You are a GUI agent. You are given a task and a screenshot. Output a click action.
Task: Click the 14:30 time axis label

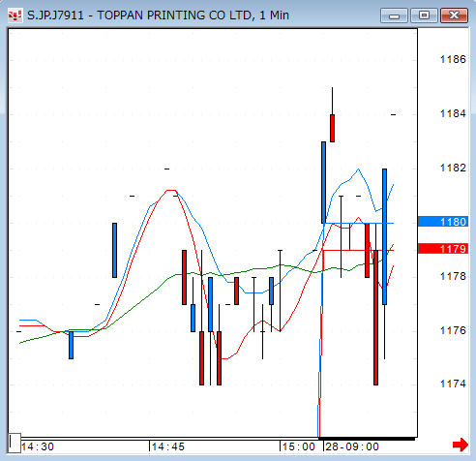click(x=38, y=446)
